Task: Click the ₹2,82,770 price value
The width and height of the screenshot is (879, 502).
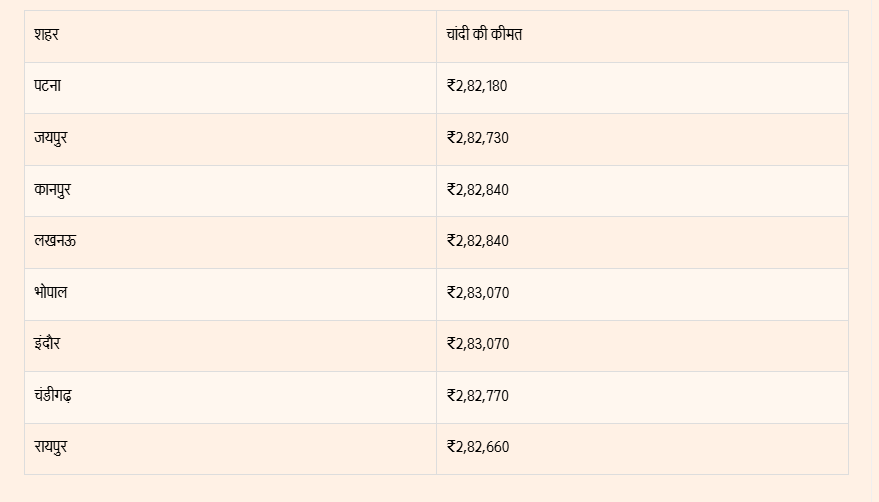Action: (x=478, y=396)
